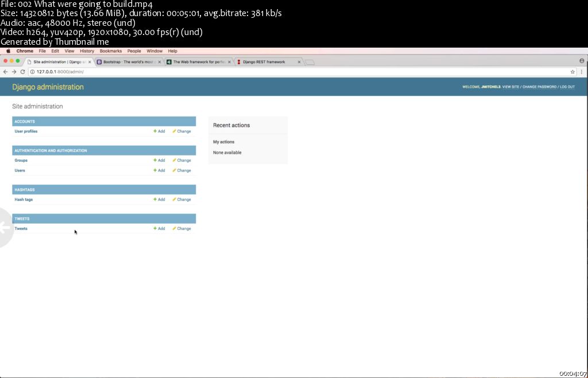This screenshot has width=588, height=378.
Task: Click the Recent actions heading
Action: tap(231, 126)
